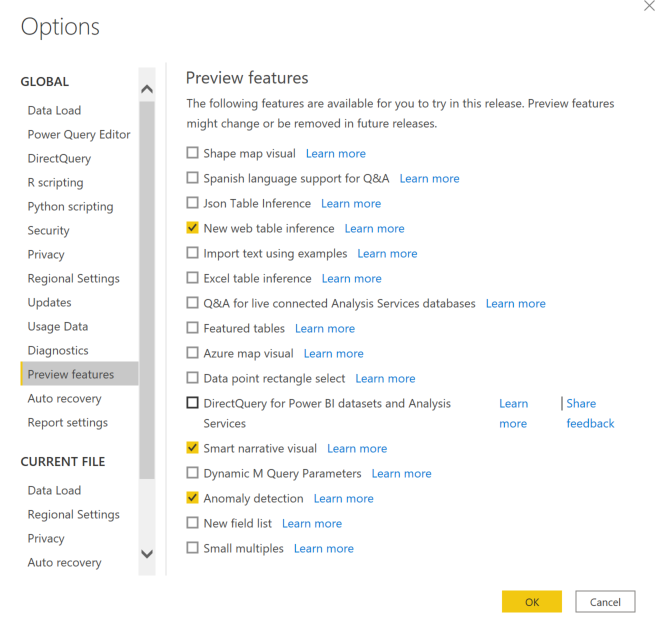The width and height of the screenshot is (660, 630).
Task: Open Regional Settings under Current File
Action: click(x=73, y=515)
